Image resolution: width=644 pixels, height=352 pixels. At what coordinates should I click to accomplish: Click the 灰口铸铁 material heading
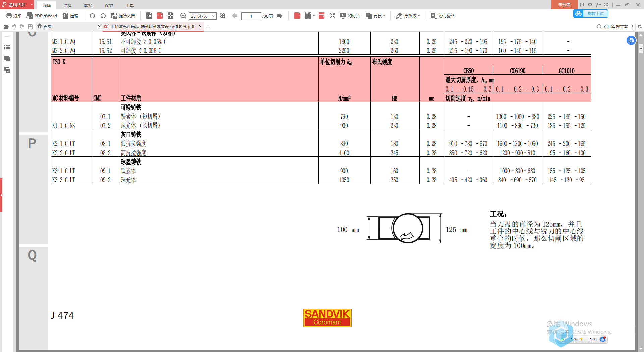(x=131, y=135)
